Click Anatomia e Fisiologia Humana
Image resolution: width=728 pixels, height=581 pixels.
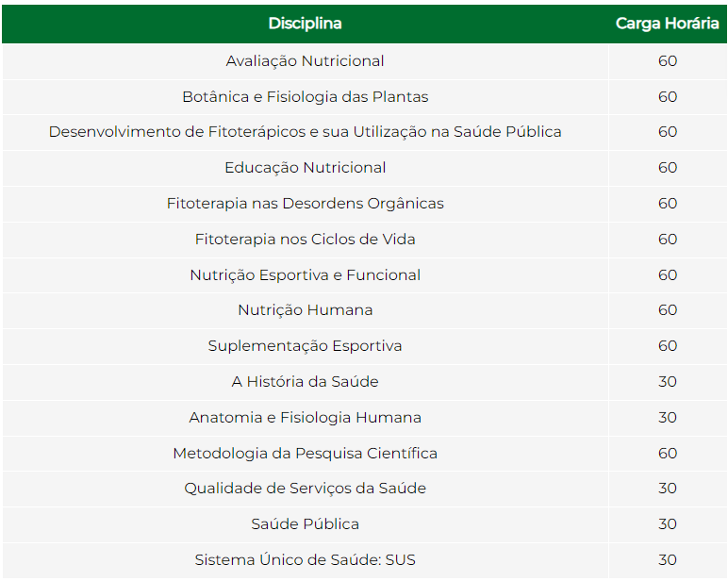click(x=305, y=418)
